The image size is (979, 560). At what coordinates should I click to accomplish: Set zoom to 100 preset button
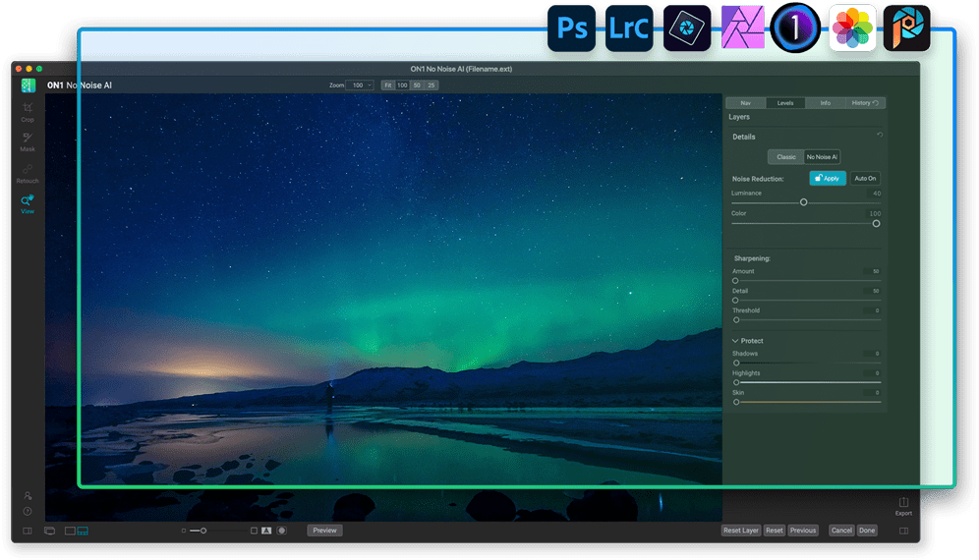click(402, 85)
